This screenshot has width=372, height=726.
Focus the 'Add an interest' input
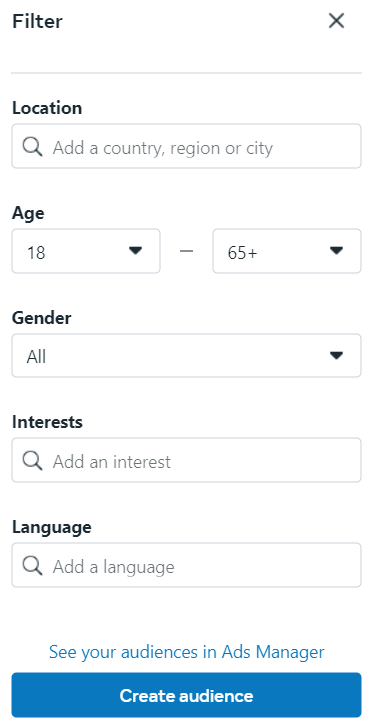tap(186, 460)
